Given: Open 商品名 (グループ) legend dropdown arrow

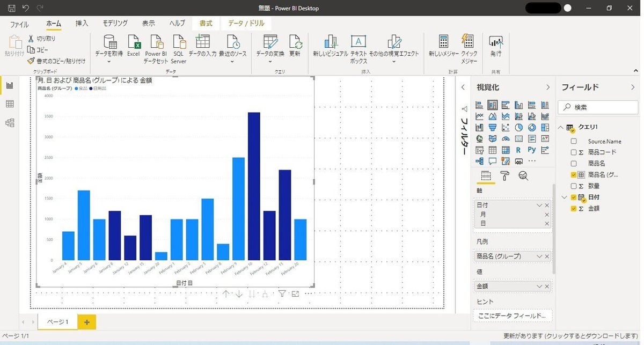Looking at the screenshot, I should pos(539,256).
